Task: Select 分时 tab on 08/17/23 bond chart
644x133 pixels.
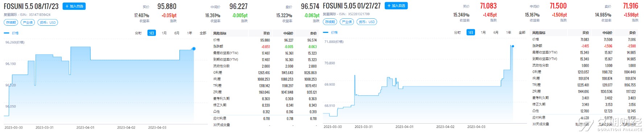Action: [x=138, y=33]
